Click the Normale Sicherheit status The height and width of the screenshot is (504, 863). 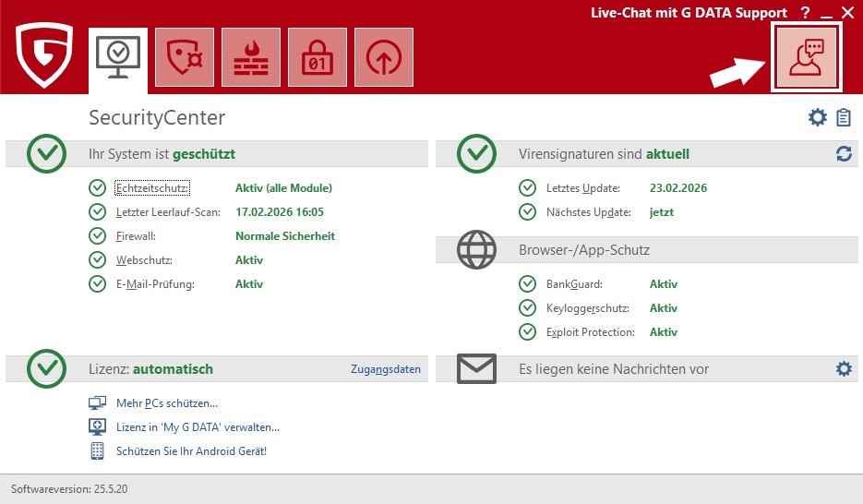(x=285, y=236)
